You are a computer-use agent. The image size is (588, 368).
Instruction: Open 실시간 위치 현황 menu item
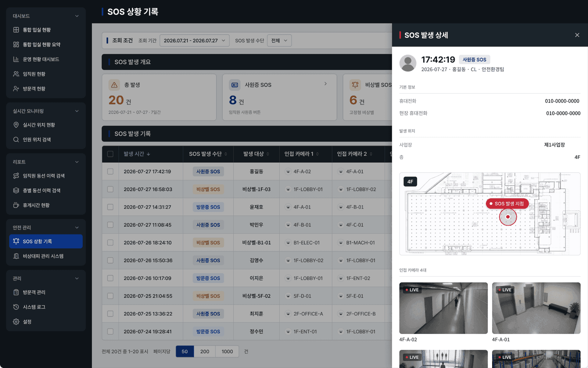coord(46,125)
